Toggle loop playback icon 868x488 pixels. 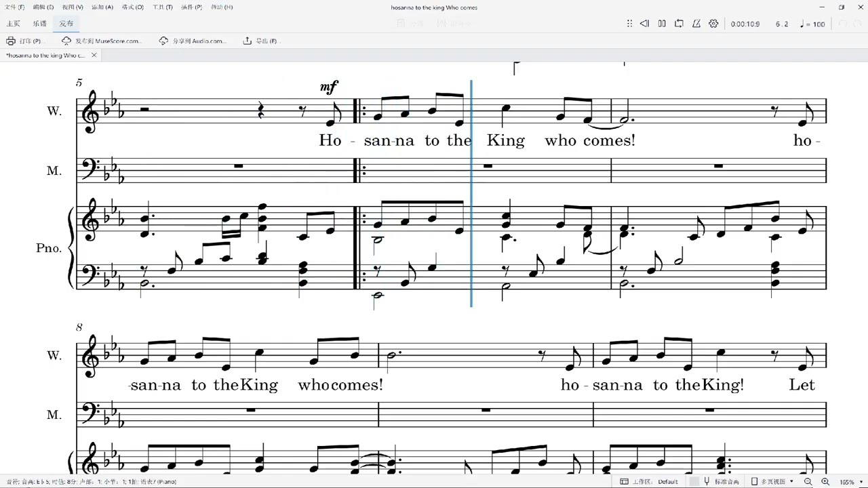(679, 24)
